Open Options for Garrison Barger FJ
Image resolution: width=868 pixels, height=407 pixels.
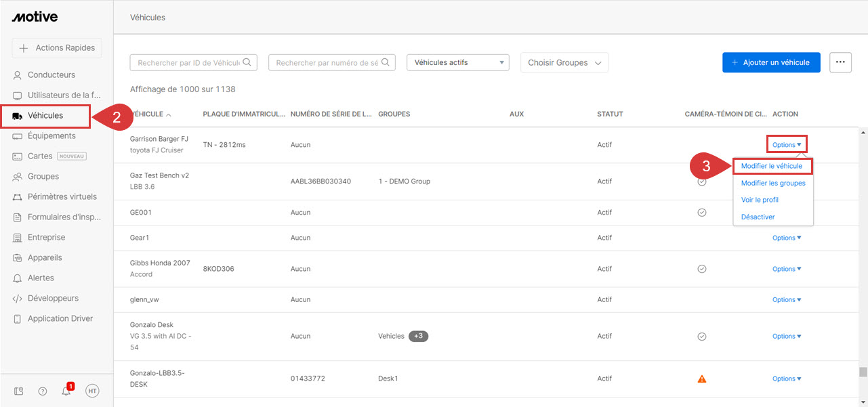click(785, 144)
